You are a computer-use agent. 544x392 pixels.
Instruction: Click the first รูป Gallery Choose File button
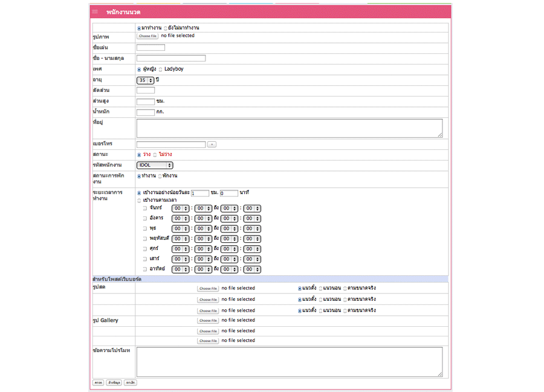pyautogui.click(x=207, y=321)
